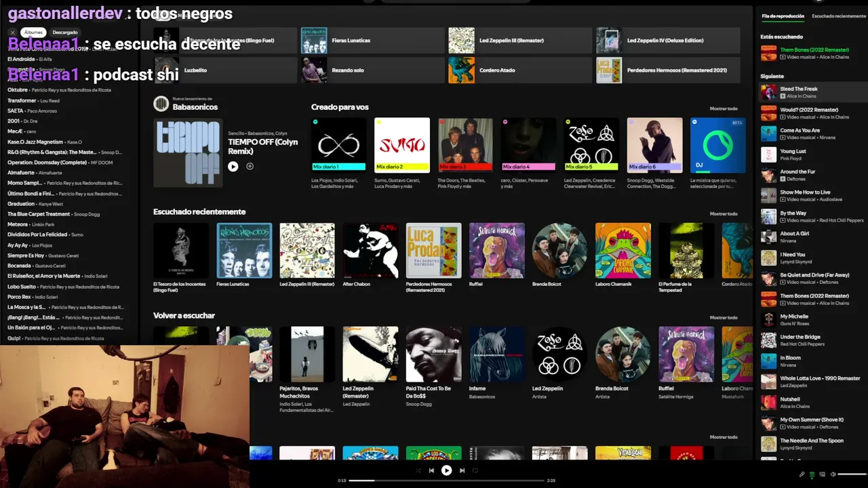The height and width of the screenshot is (488, 868).
Task: Play TIEMPO OFF (Colyn Remix) single
Action: 233,166
